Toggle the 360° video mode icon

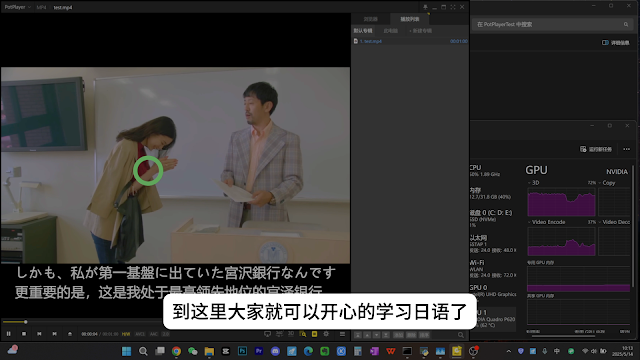(279, 333)
